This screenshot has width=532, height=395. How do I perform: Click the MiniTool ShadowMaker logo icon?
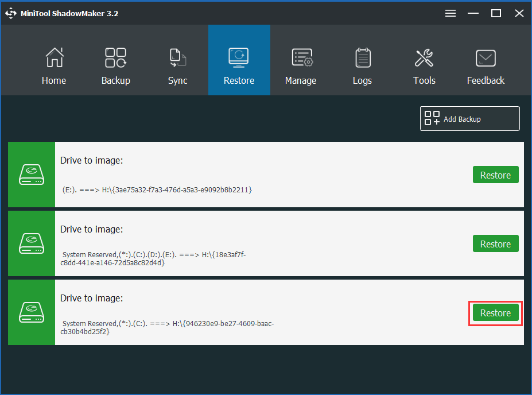[x=11, y=13]
